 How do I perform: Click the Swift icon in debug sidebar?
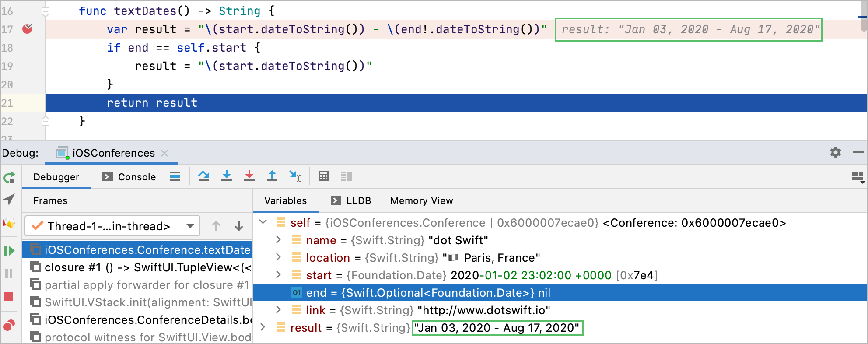9,223
